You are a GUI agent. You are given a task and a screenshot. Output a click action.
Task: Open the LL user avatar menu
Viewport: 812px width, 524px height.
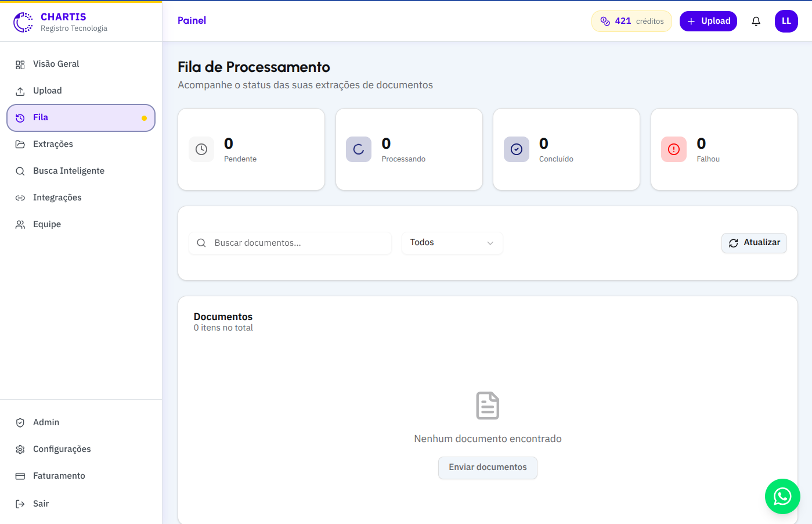coord(786,21)
